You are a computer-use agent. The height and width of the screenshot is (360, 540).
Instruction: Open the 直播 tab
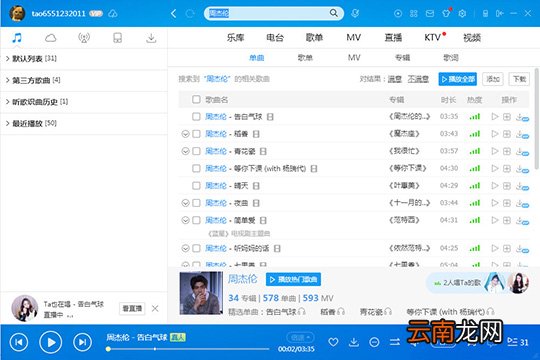[x=393, y=37]
